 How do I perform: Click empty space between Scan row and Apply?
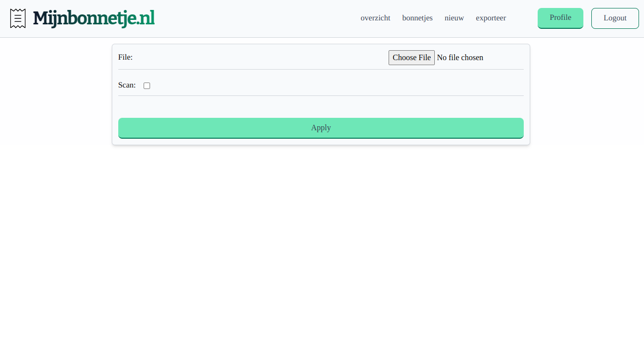coord(321,106)
